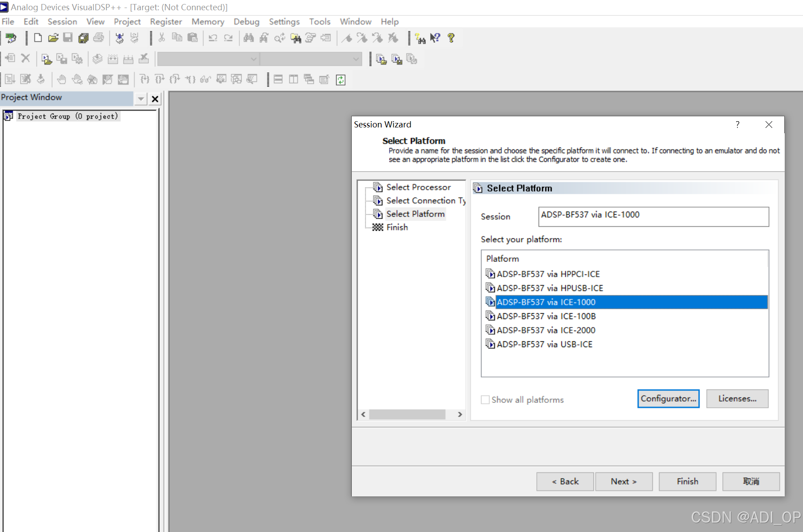803x532 pixels.
Task: Click the context help arrow-question icon
Action: 435,38
